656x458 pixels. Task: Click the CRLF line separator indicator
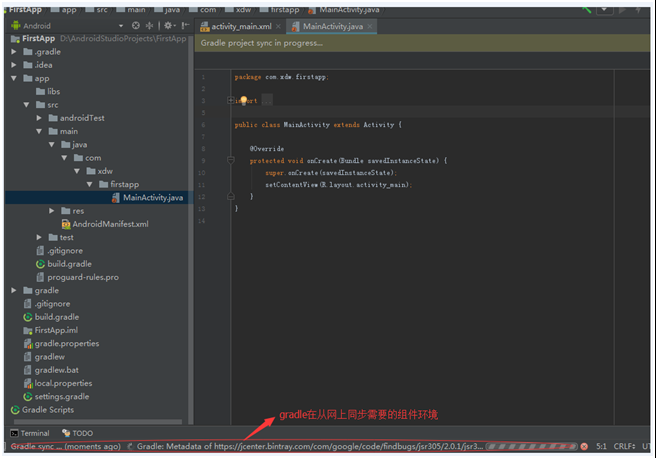pos(624,447)
